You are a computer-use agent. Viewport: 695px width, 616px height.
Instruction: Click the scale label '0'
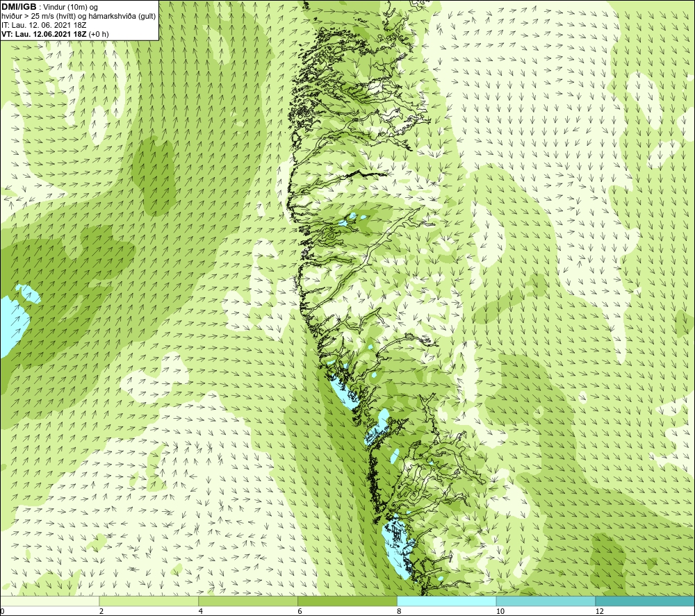click(x=2, y=612)
